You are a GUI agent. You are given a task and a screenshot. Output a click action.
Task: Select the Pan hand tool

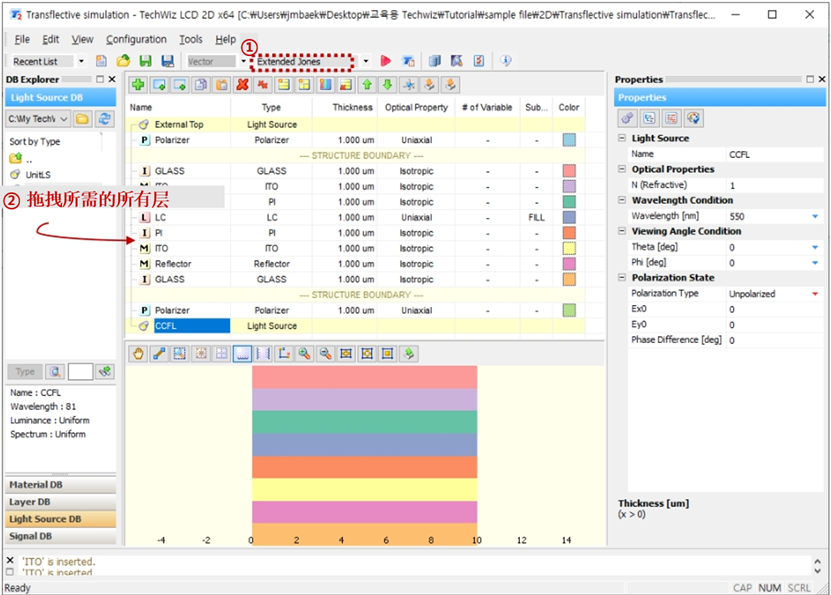click(x=138, y=353)
